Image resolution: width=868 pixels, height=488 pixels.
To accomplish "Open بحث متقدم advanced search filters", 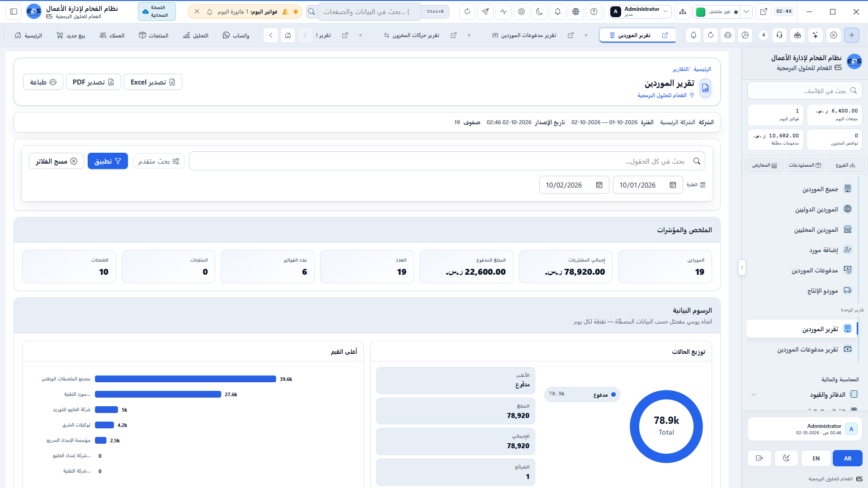I will click(x=159, y=161).
